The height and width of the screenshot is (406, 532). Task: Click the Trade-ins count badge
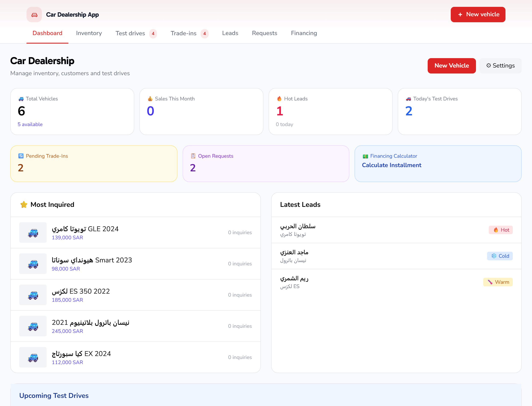point(204,34)
